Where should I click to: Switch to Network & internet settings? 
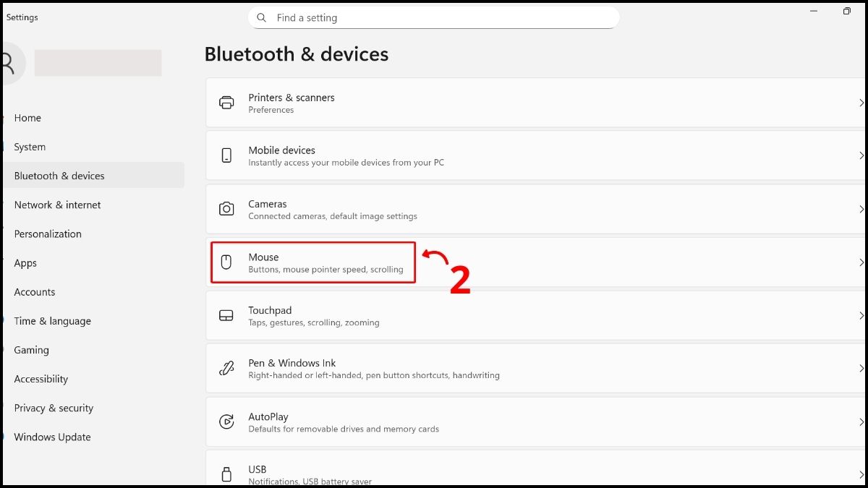56,205
